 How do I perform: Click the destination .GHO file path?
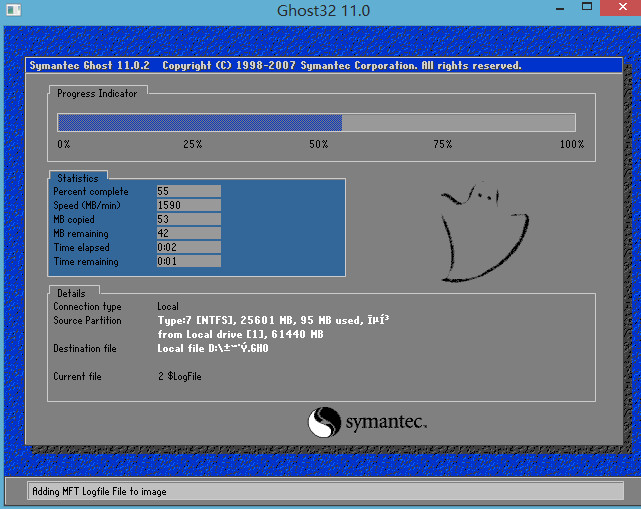pos(213,348)
